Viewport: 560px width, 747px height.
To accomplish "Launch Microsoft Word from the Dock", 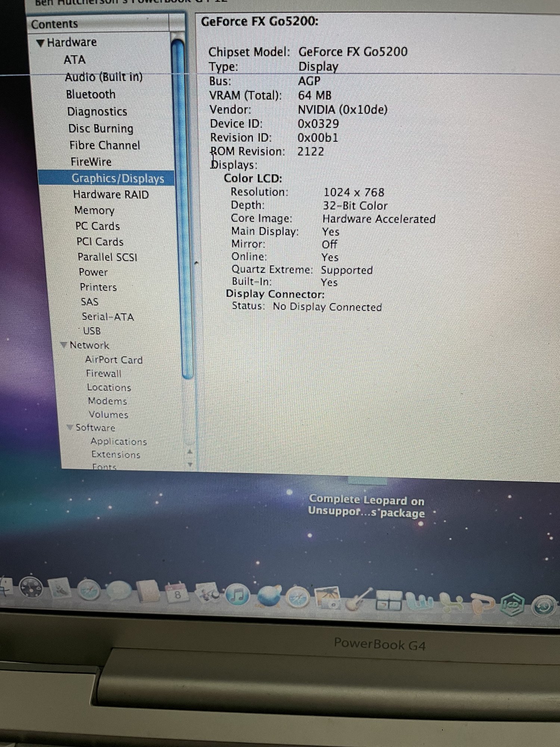I will pos(420,601).
